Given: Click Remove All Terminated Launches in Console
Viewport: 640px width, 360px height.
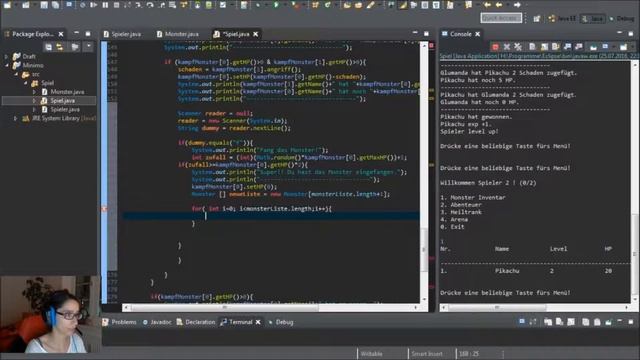Looking at the screenshot, I should click(518, 47).
